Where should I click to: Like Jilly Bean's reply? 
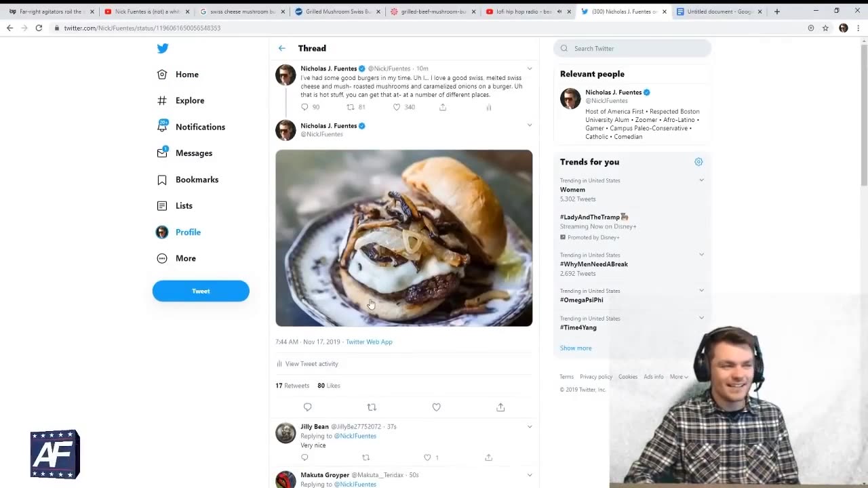point(427,457)
